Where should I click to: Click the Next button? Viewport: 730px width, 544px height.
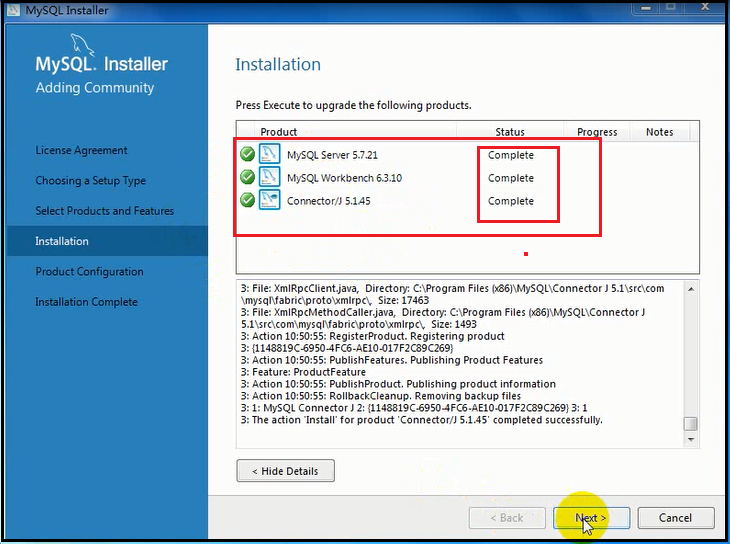[x=591, y=518]
